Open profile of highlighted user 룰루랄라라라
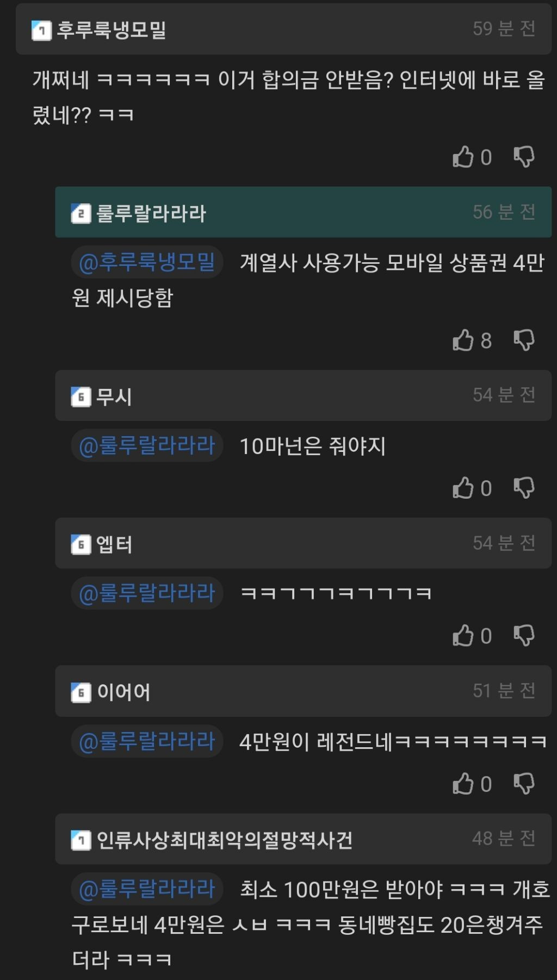Screen dimensions: 557x980 tap(151, 213)
